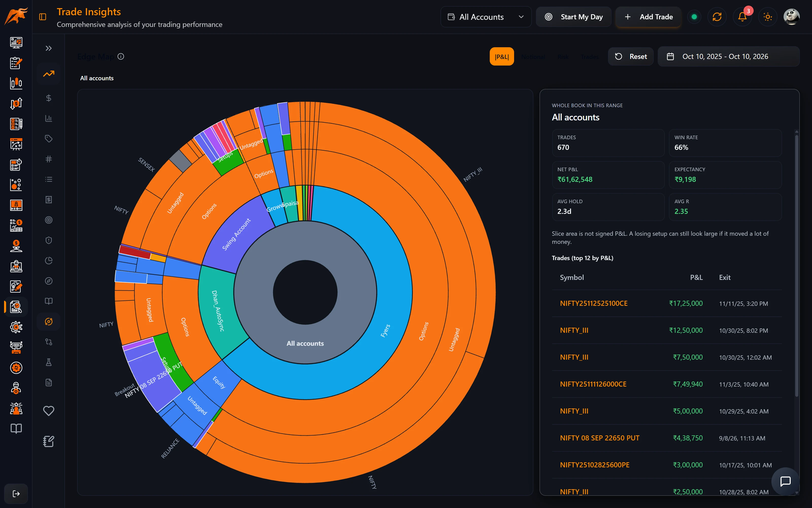Click the blue Fyers sunburst segment
Image resolution: width=812 pixels, height=508 pixels.
click(x=386, y=331)
